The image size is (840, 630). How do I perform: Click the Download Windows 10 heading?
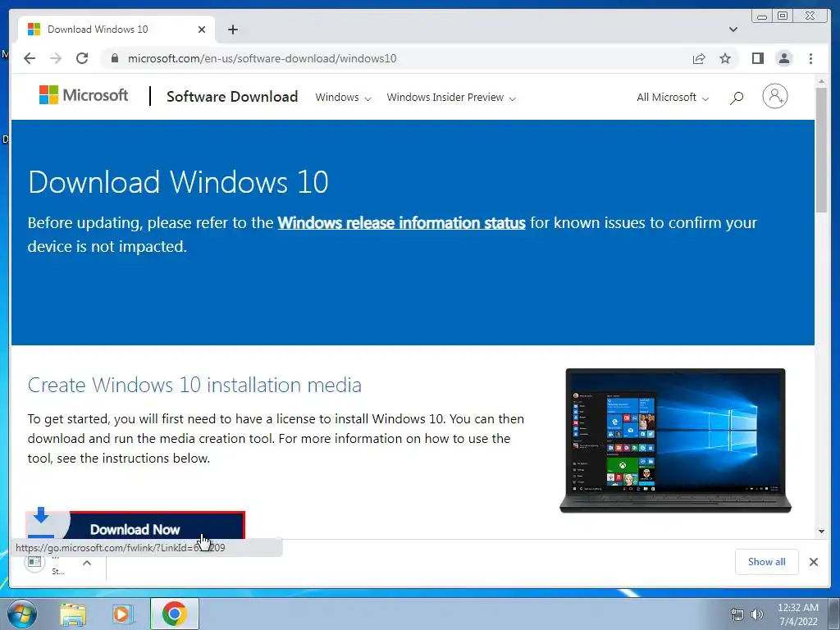point(178,182)
